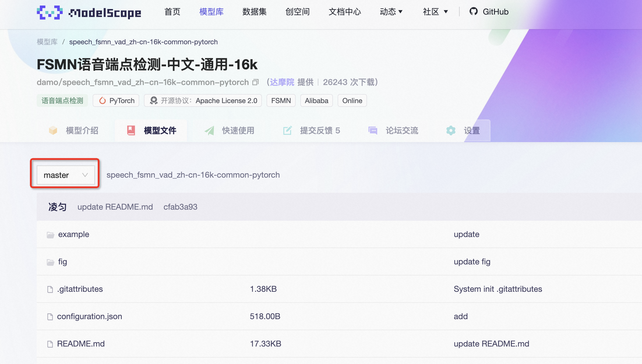The image size is (642, 364).
Task: Open the 数据集 menu item
Action: 254,12
